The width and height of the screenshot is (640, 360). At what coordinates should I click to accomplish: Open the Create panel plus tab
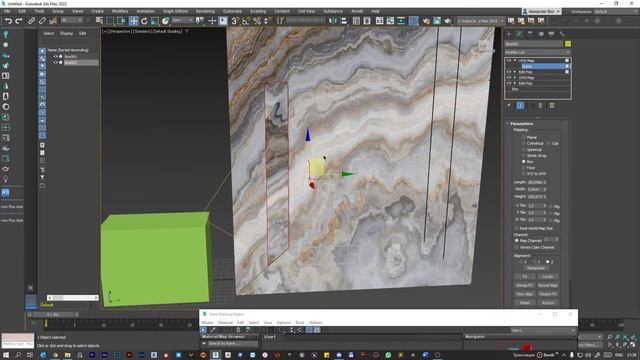tap(509, 34)
